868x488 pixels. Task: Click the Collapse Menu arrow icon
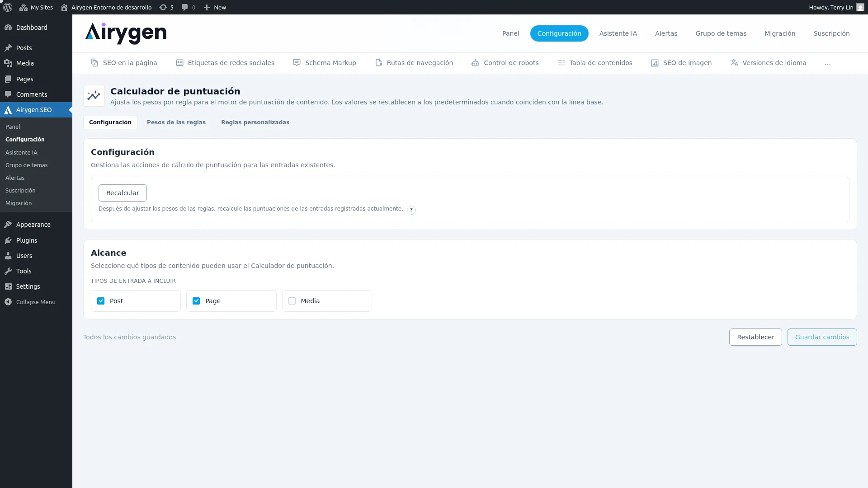(x=8, y=302)
